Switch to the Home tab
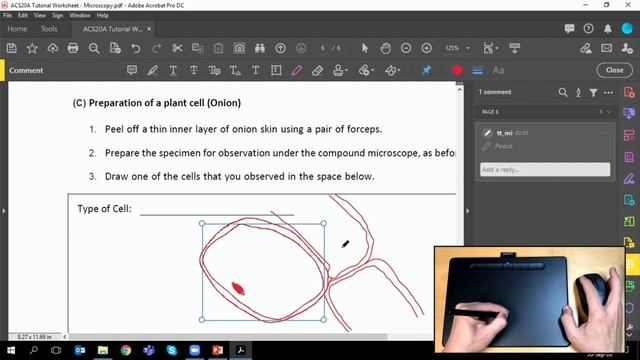This screenshot has width=640, height=360. [x=17, y=29]
